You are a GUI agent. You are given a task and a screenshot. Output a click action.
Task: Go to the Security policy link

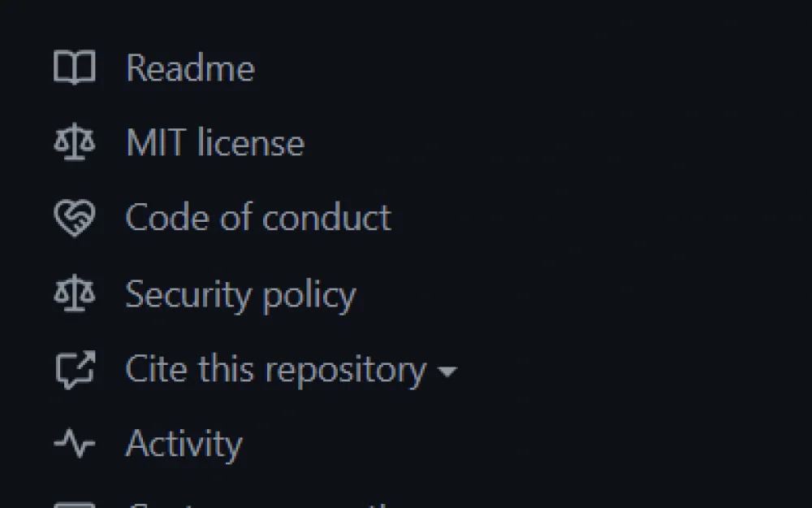(240, 294)
